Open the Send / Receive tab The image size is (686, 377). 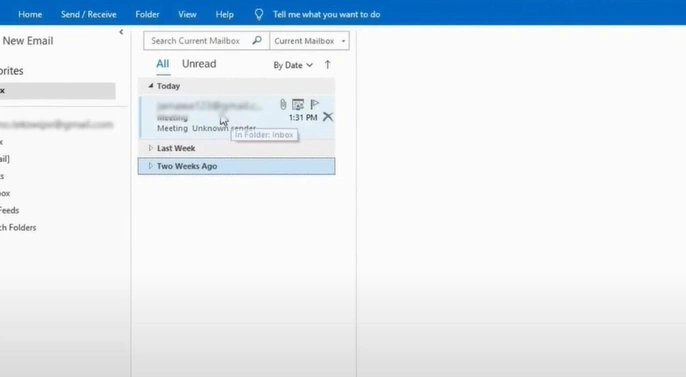88,14
